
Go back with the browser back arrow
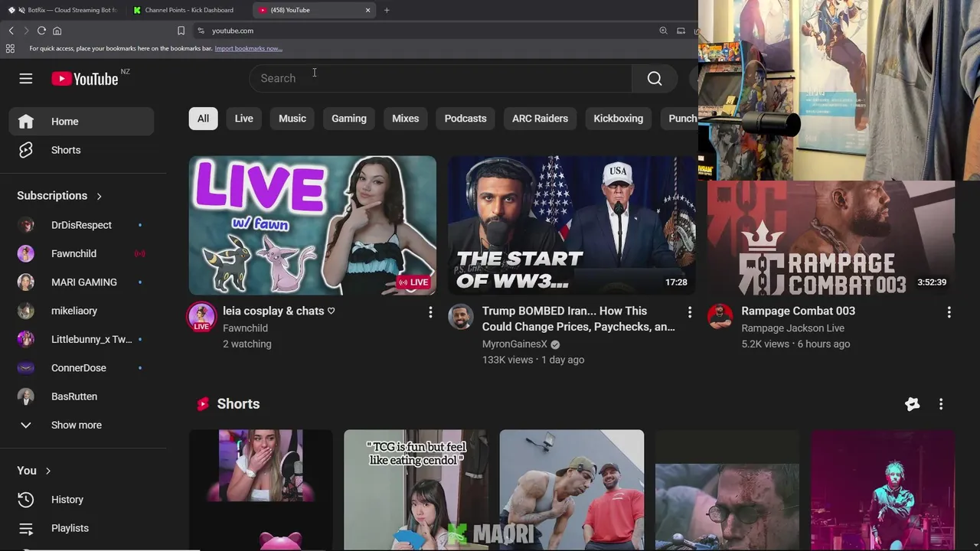[x=11, y=31]
